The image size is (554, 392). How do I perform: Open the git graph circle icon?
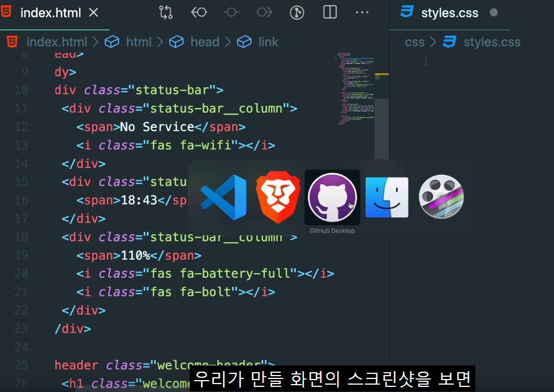297,12
